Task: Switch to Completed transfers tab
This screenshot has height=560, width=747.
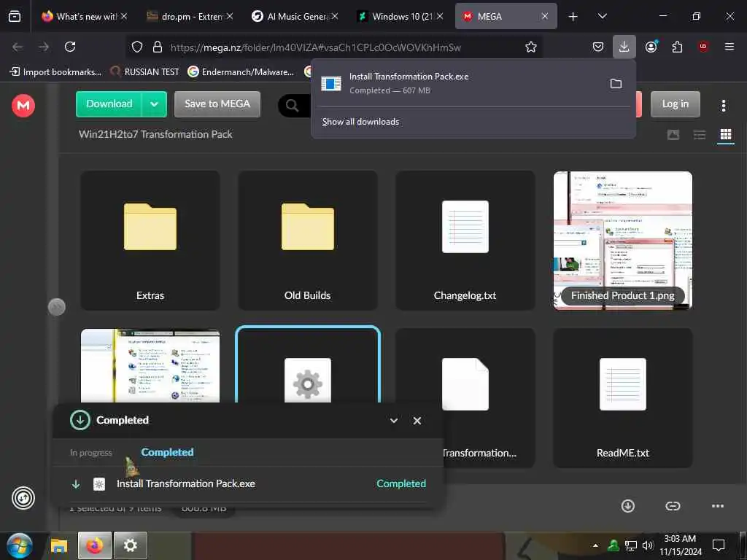Action: [167, 452]
